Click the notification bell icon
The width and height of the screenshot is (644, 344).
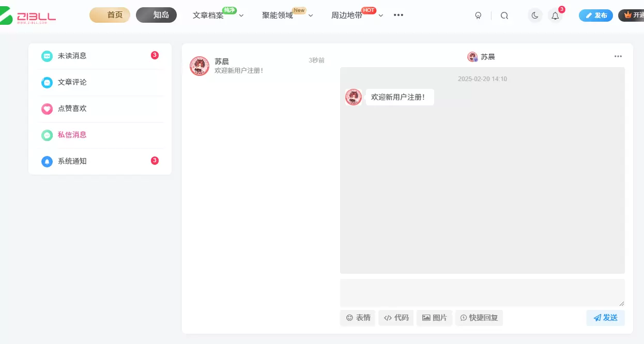coord(555,15)
